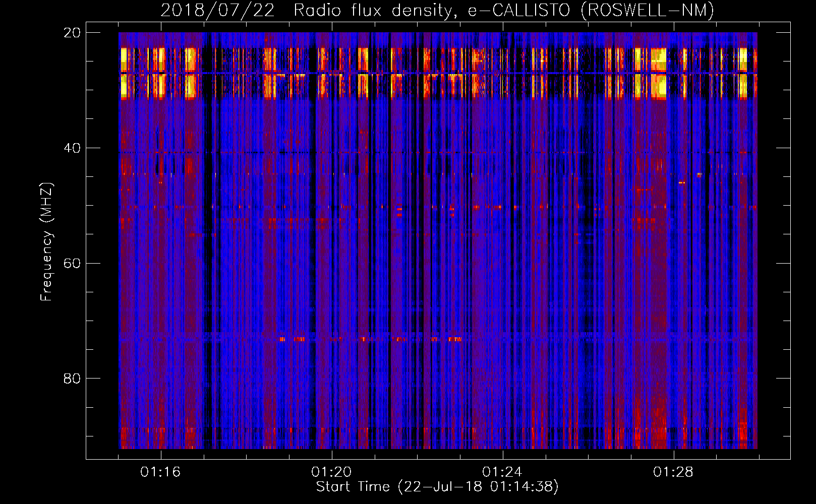Click the 01:28 time tick label
Image resolution: width=816 pixels, height=504 pixels.
pos(673,472)
